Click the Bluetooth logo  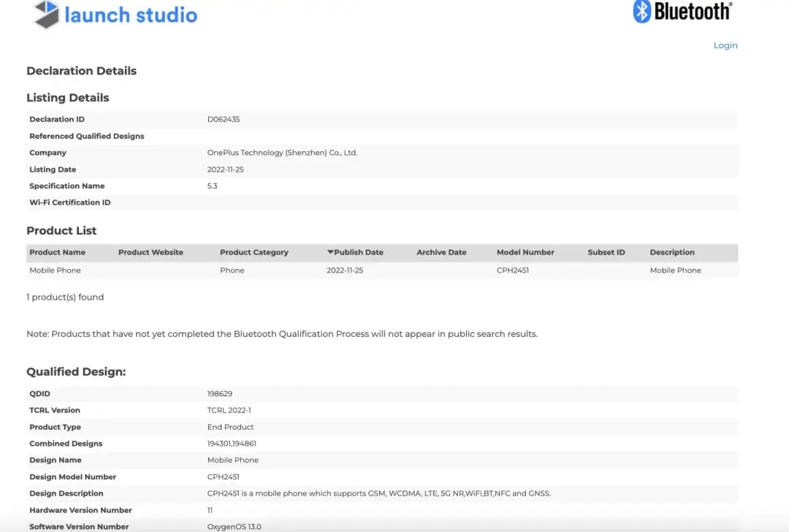[682, 12]
